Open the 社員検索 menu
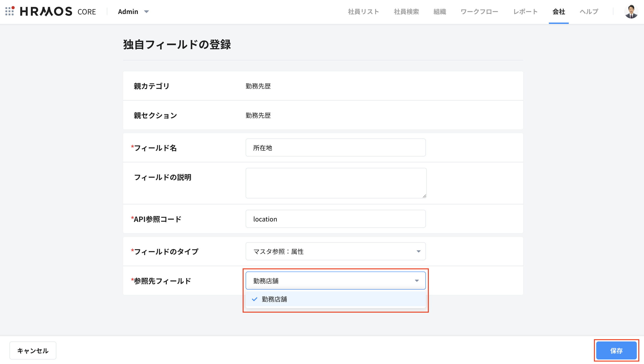This screenshot has height=364, width=644. (406, 12)
